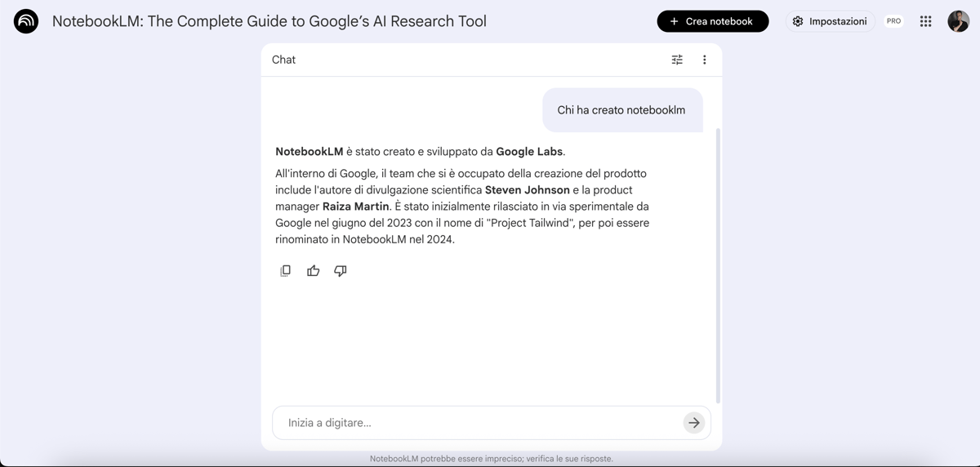
Task: Click the PRO badge
Action: tap(893, 22)
